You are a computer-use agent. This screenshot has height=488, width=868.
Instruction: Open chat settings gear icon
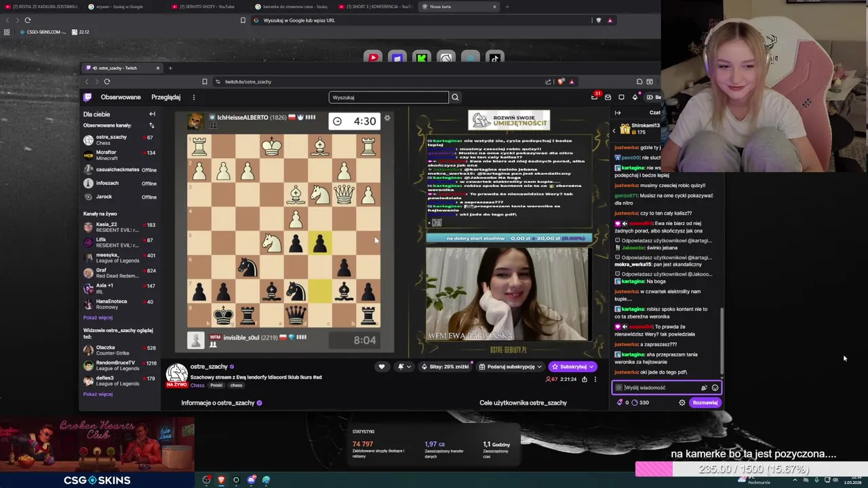click(682, 403)
